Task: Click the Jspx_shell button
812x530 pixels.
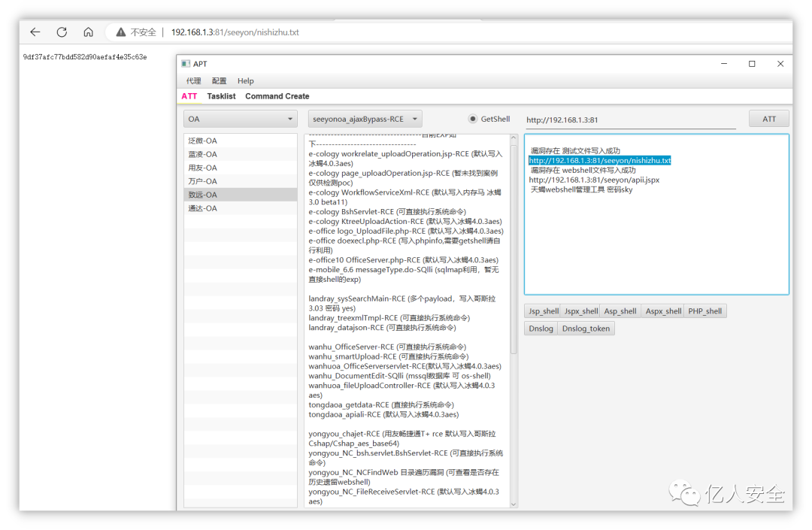Action: pyautogui.click(x=580, y=311)
